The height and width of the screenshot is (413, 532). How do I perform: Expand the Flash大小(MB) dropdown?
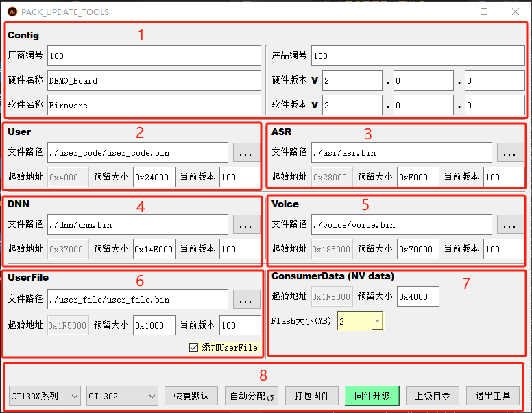coord(376,321)
